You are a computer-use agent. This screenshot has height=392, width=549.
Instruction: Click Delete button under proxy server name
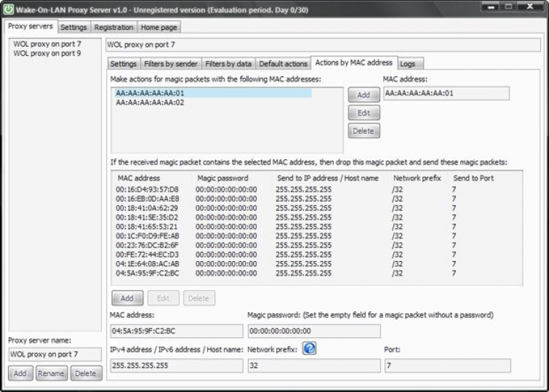pyautogui.click(x=86, y=373)
